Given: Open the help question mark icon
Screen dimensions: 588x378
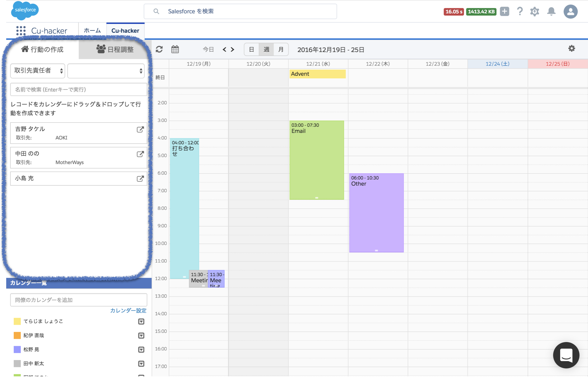Looking at the screenshot, I should (x=520, y=11).
